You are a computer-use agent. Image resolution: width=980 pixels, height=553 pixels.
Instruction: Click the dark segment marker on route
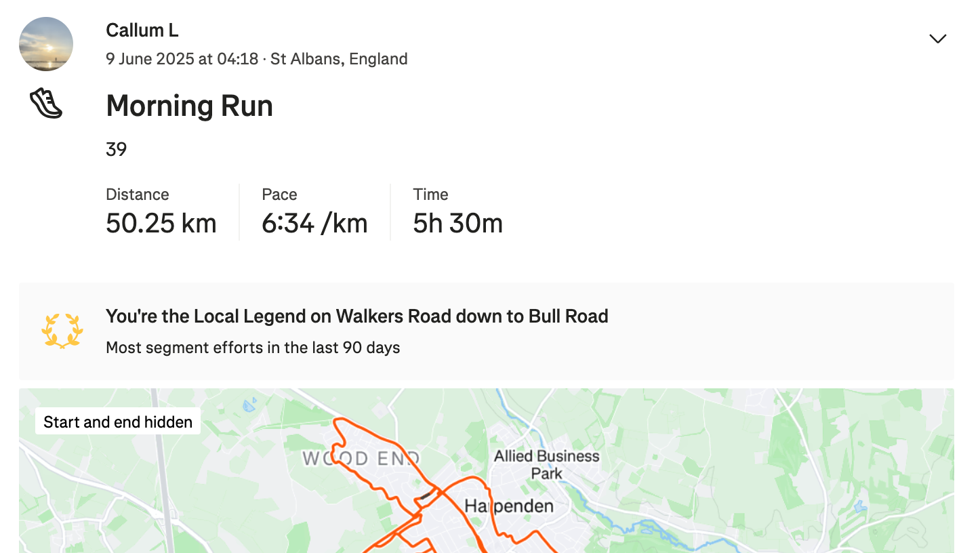click(426, 495)
